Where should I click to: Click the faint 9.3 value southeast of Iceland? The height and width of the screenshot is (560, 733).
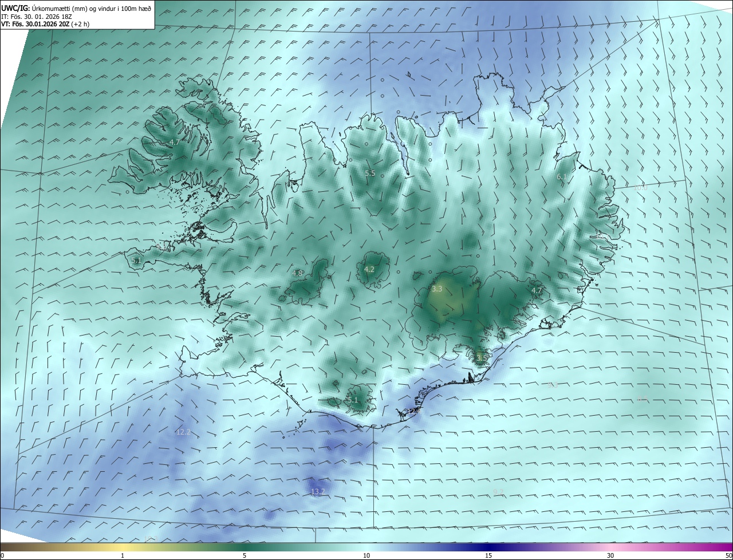click(553, 385)
